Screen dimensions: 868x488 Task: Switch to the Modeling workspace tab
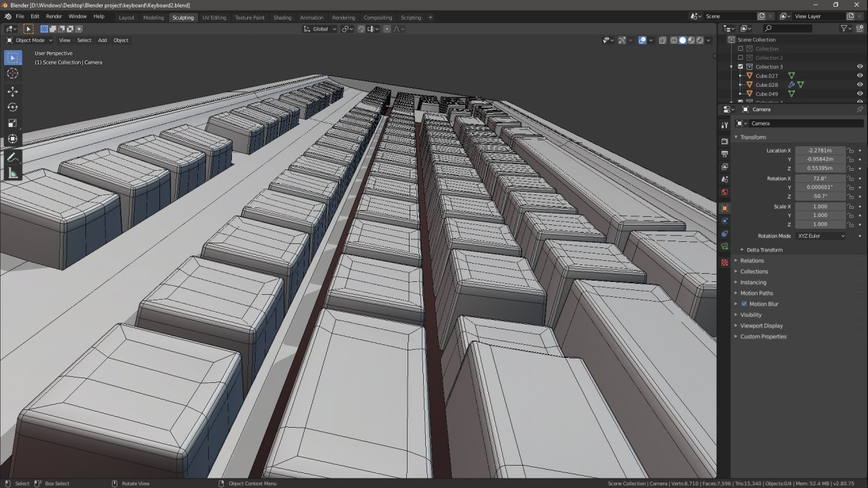tap(153, 17)
